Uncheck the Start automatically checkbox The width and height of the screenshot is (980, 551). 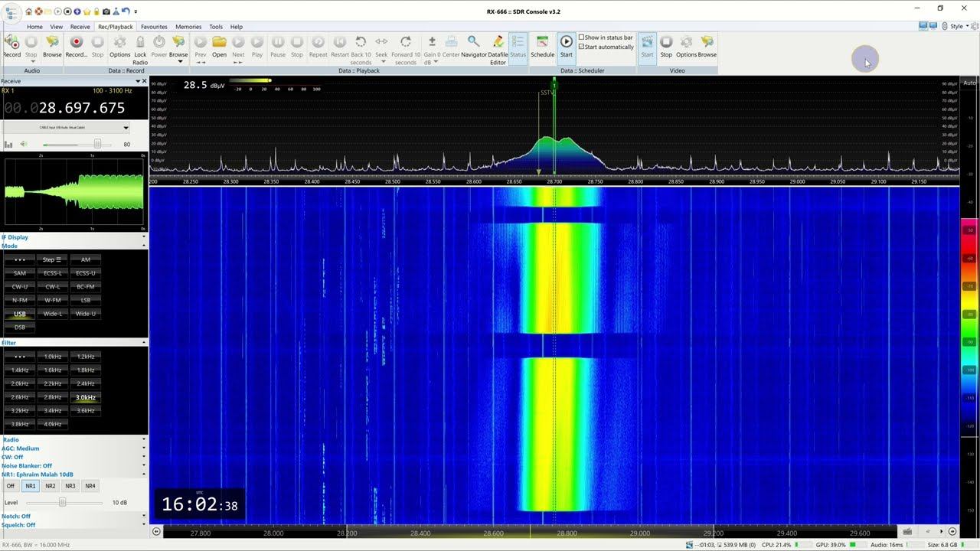[x=582, y=47]
